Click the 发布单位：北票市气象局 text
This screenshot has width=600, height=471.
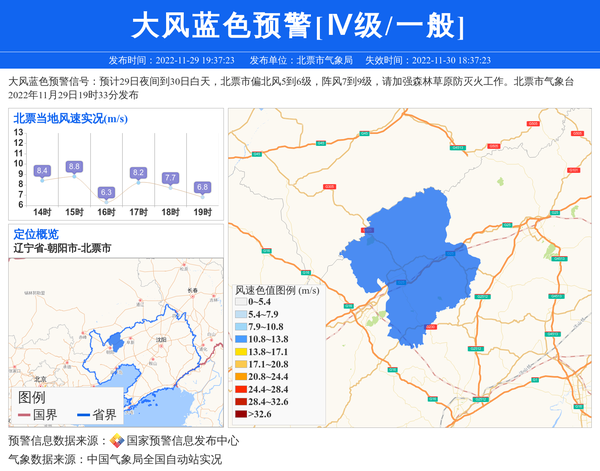(x=301, y=60)
